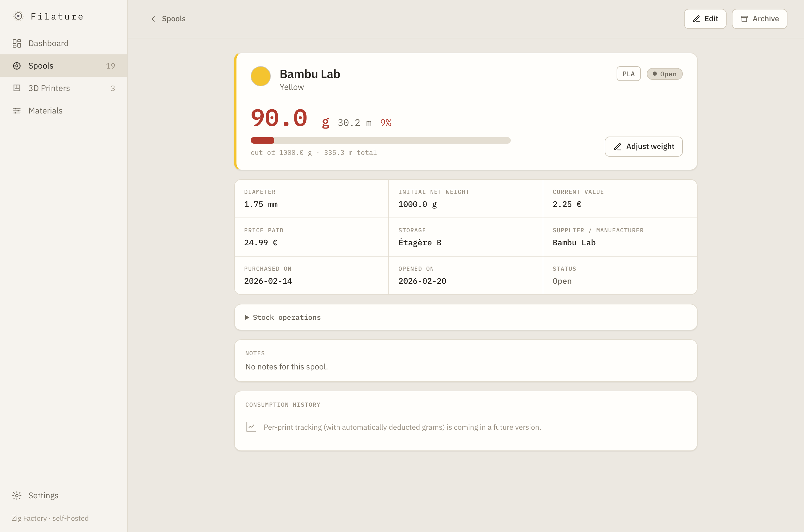Click the consumption history chart icon

pyautogui.click(x=251, y=427)
